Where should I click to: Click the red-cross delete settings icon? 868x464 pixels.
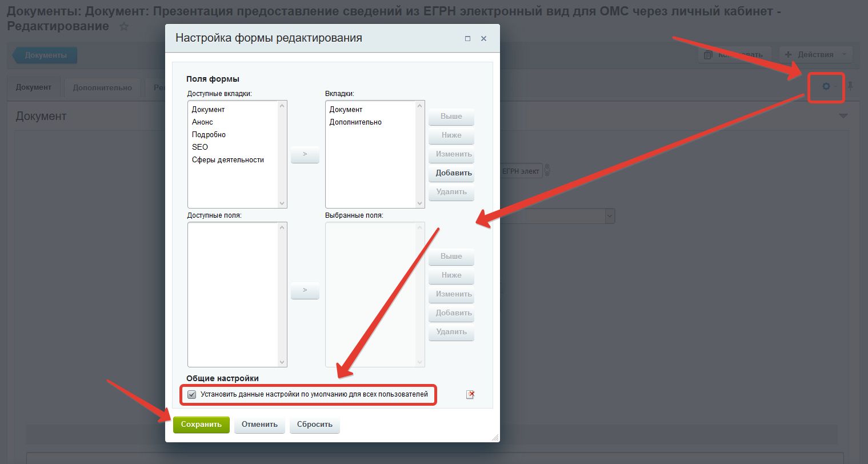pyautogui.click(x=470, y=394)
